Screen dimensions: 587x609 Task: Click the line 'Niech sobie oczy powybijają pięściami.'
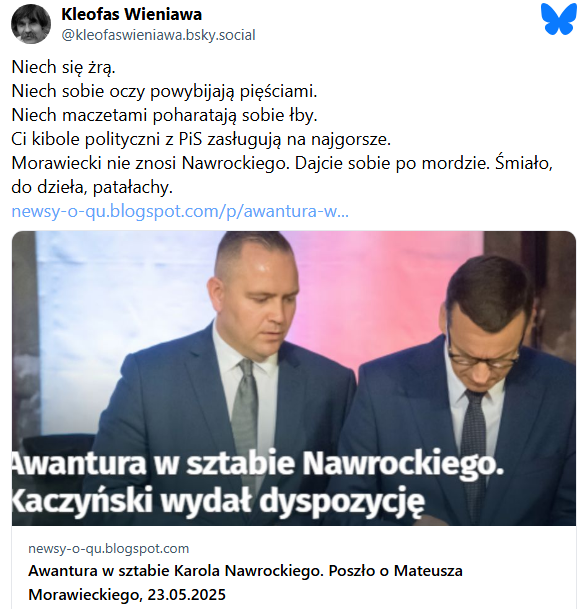pyautogui.click(x=164, y=91)
